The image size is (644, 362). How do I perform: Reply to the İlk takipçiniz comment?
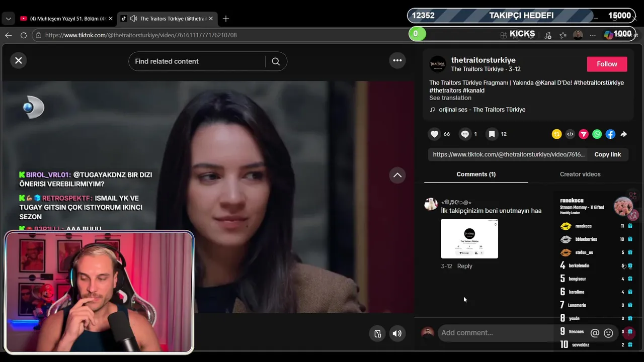[x=464, y=266]
